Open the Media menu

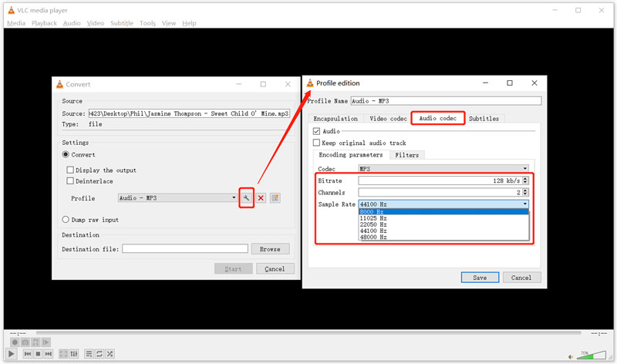click(16, 23)
